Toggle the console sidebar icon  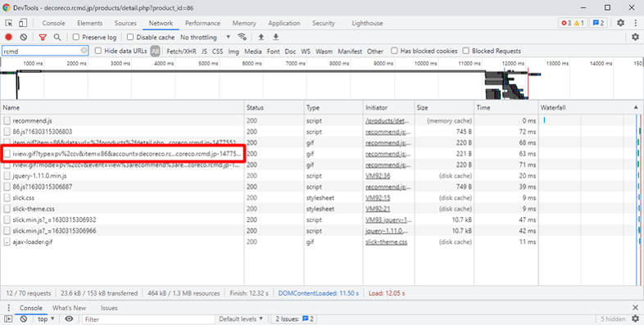[9, 318]
